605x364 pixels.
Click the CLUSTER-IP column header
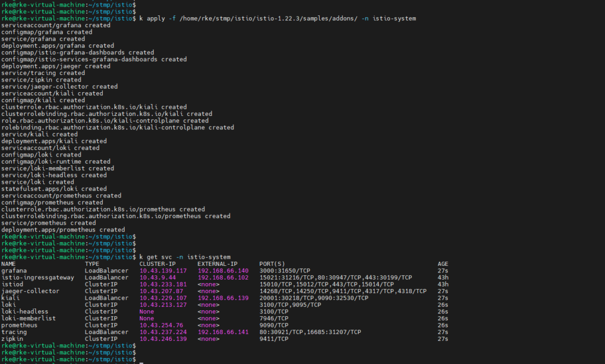(157, 264)
